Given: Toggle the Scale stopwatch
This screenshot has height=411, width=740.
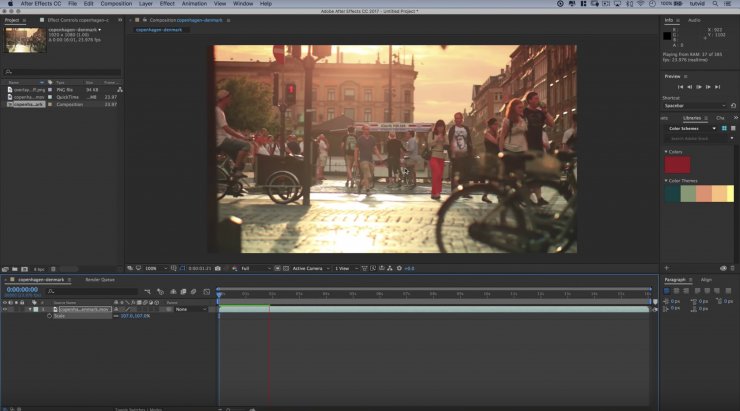Looking at the screenshot, I should (49, 316).
